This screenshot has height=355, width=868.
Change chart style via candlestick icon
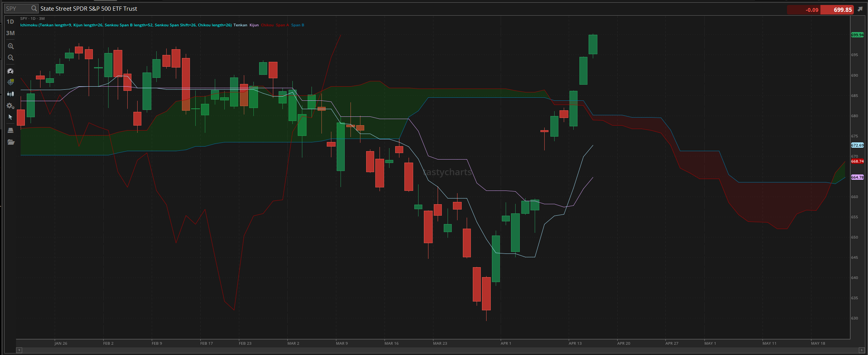(x=11, y=94)
